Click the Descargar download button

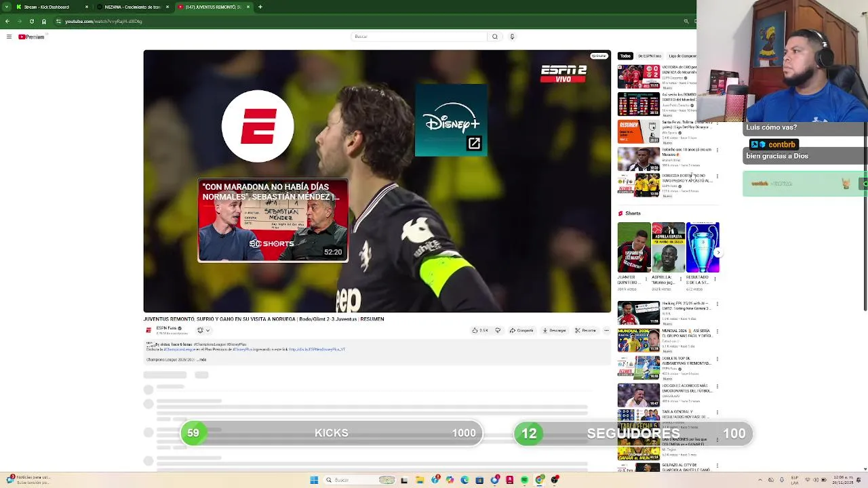(555, 331)
